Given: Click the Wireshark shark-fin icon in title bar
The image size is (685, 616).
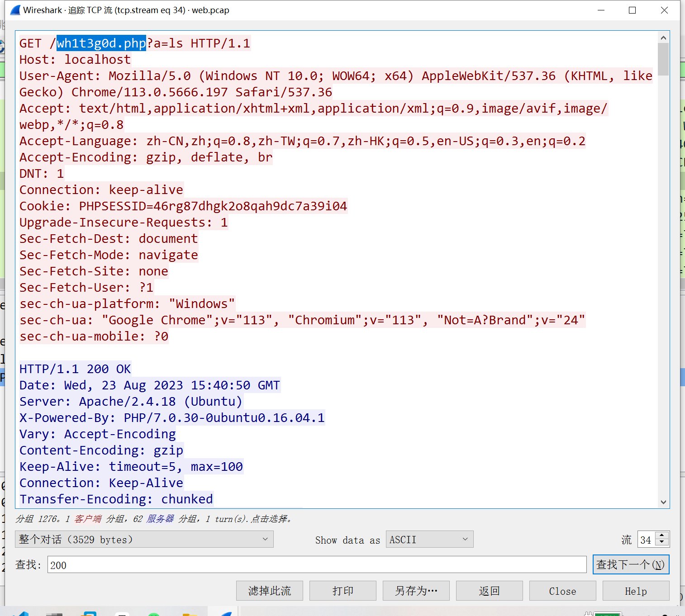Looking at the screenshot, I should (x=15, y=10).
